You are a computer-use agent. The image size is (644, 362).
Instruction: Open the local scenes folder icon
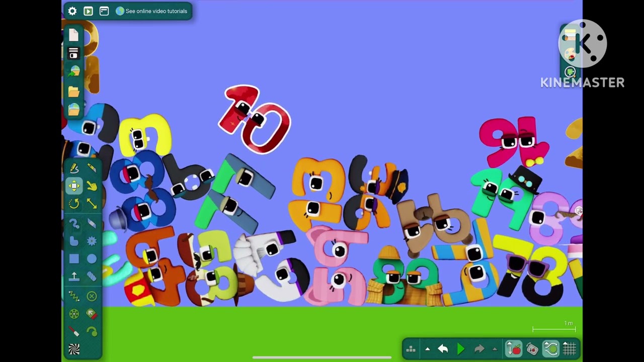[74, 91]
